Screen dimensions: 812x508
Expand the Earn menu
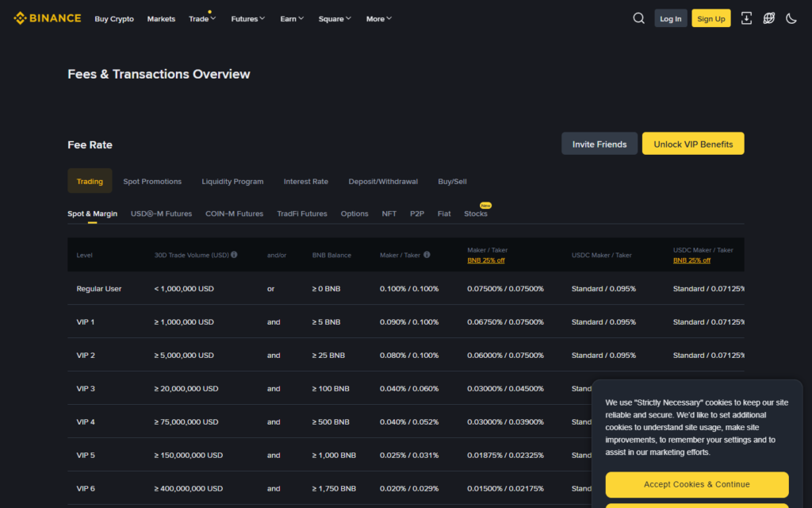292,19
